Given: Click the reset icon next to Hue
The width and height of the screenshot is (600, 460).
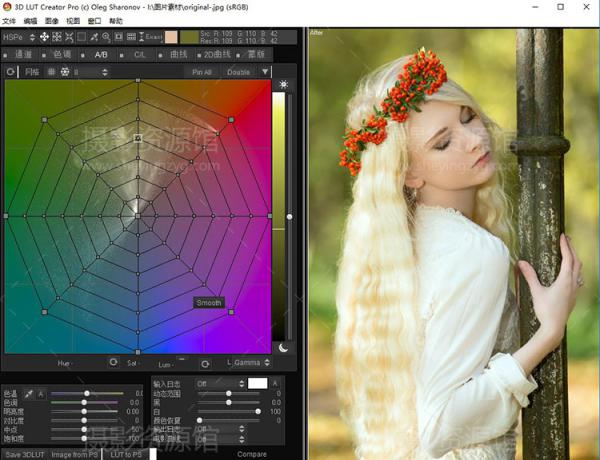Looking at the screenshot, I should (113, 362).
